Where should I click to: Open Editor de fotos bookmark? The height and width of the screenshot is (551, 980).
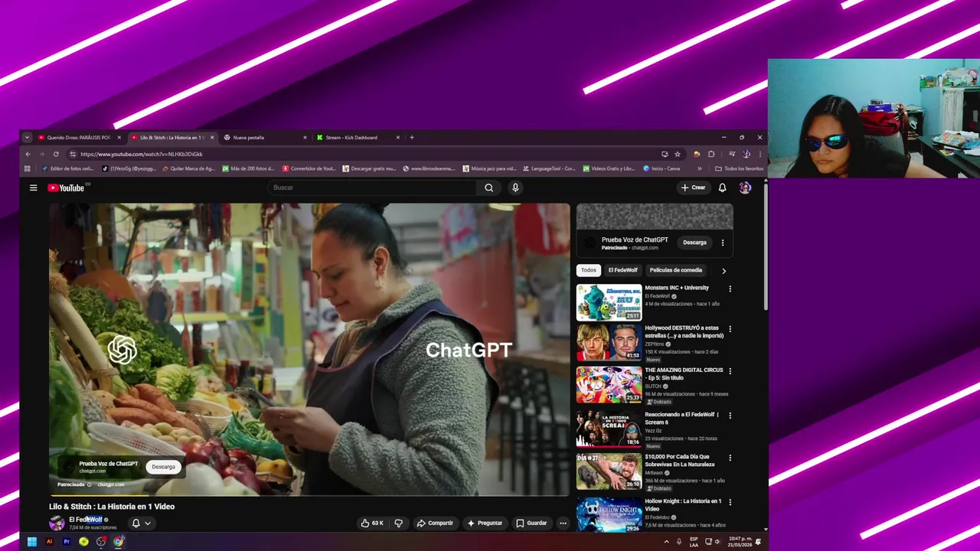click(x=67, y=168)
